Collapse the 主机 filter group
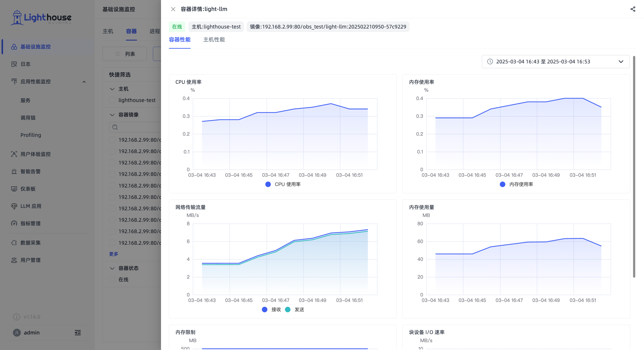This screenshot has height=350, width=644. point(112,89)
